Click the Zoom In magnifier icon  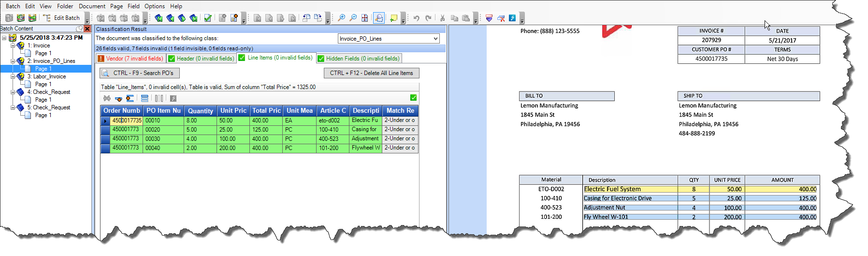pos(341,18)
